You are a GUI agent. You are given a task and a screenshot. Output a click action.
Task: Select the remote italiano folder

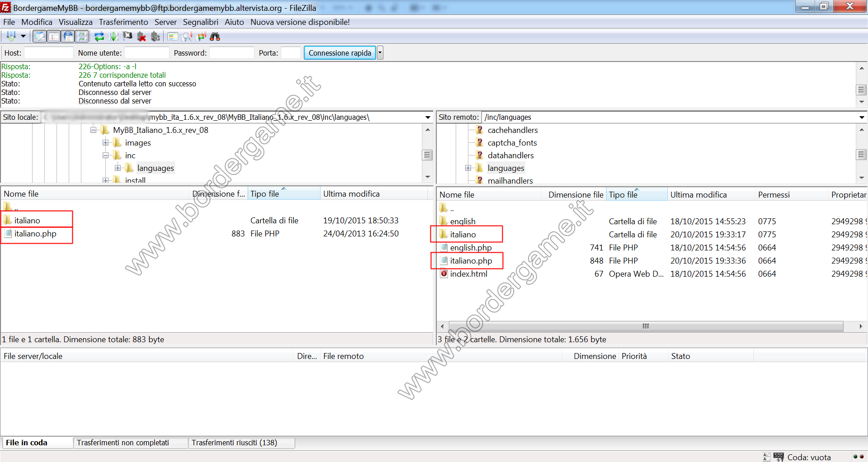tap(463, 235)
